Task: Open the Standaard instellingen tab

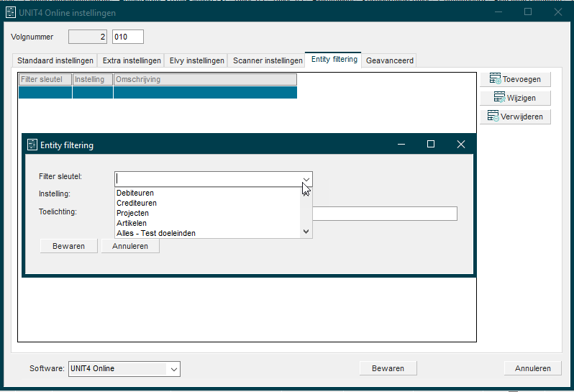Action: 55,60
